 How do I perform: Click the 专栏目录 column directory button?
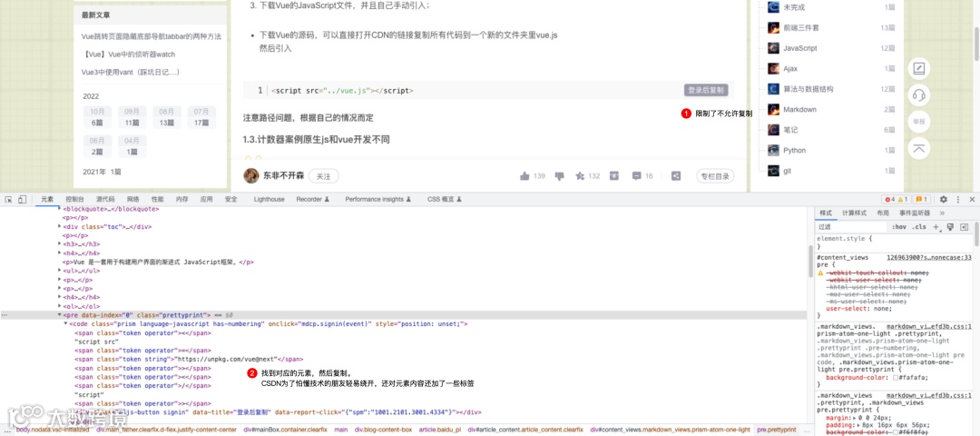[x=715, y=176]
